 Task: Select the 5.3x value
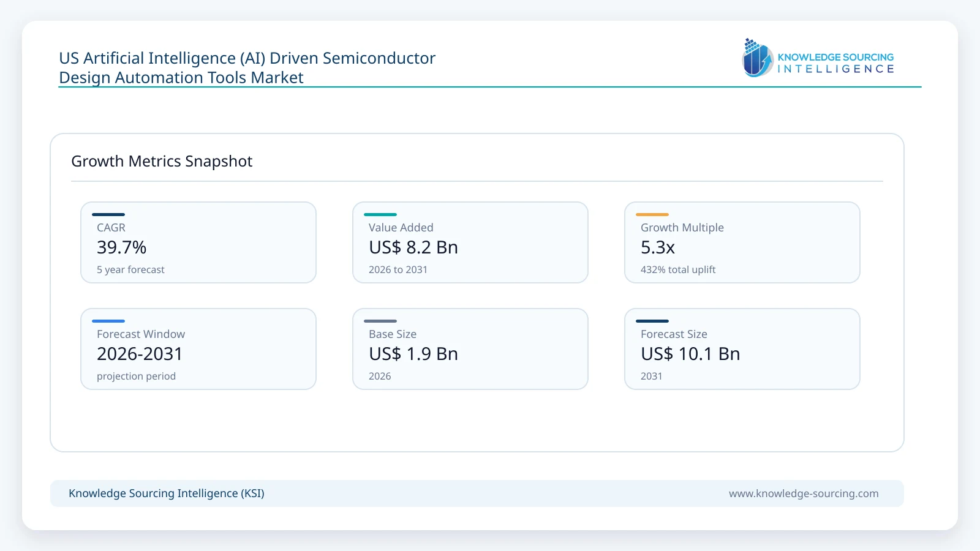(x=658, y=247)
